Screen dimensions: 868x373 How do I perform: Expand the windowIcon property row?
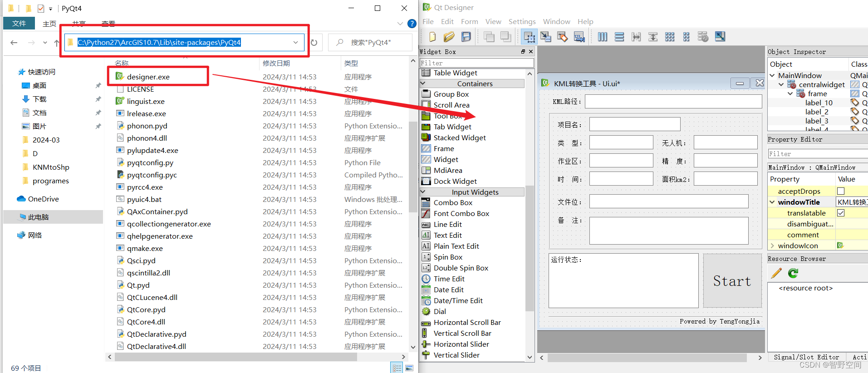[x=772, y=246]
